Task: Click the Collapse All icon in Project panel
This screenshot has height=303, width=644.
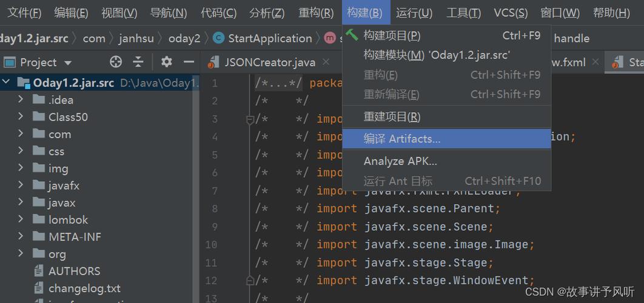Action: [x=138, y=62]
